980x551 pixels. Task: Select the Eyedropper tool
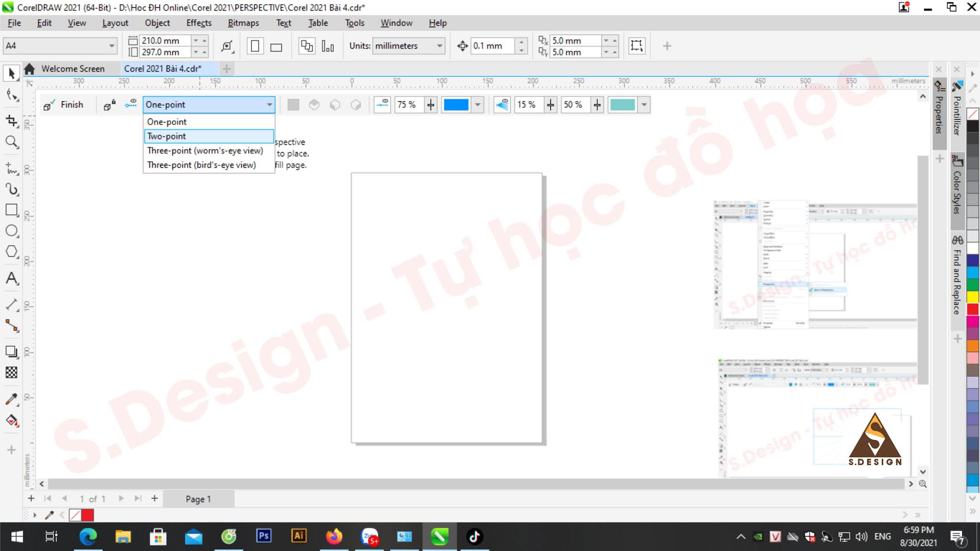[11, 398]
